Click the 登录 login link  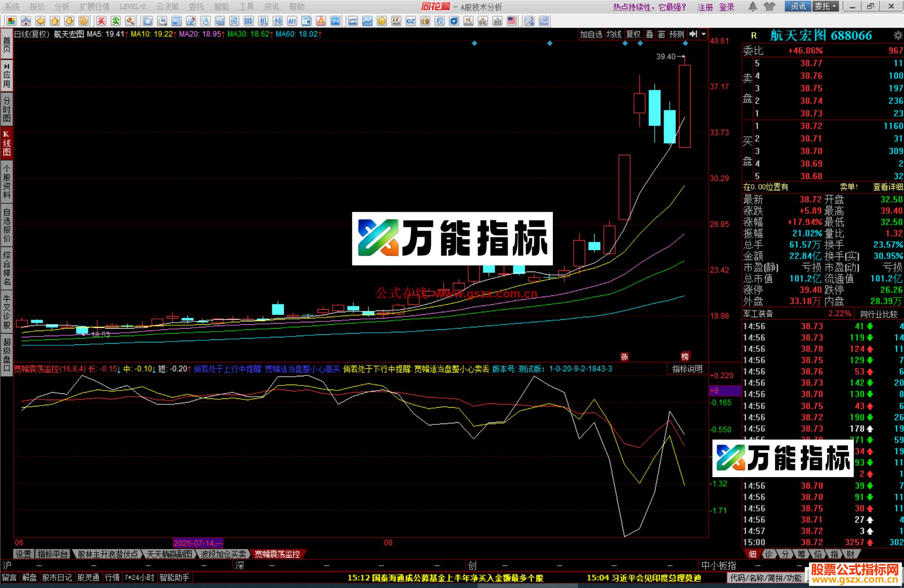coord(727,7)
